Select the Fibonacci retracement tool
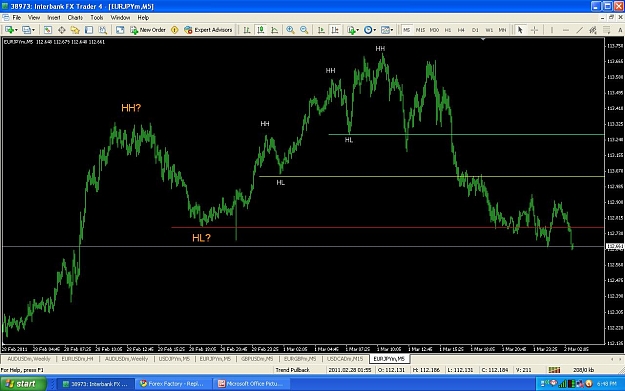Screen dimensions: 625x391 [607, 30]
